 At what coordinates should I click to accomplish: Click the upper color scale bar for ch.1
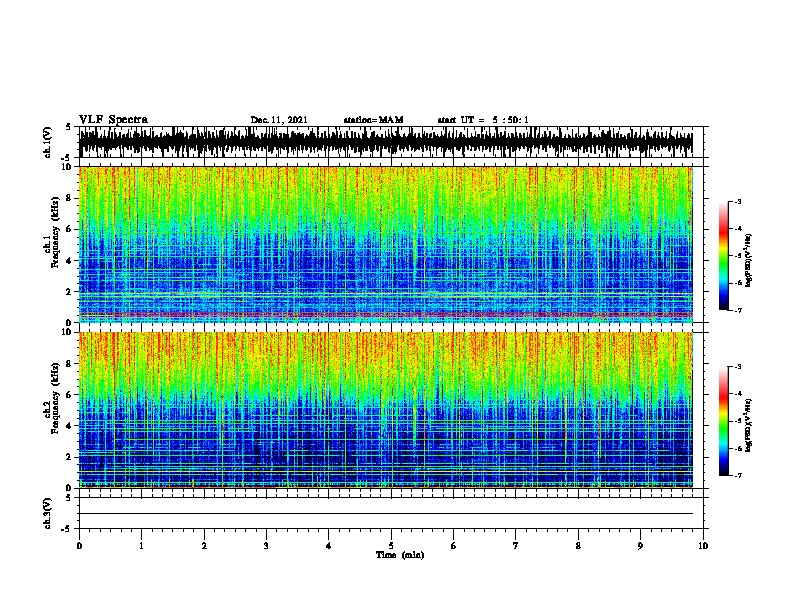click(x=723, y=256)
